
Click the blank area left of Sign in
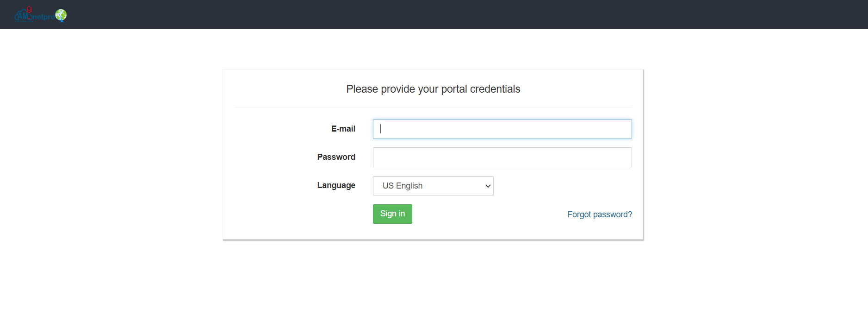pos(301,214)
